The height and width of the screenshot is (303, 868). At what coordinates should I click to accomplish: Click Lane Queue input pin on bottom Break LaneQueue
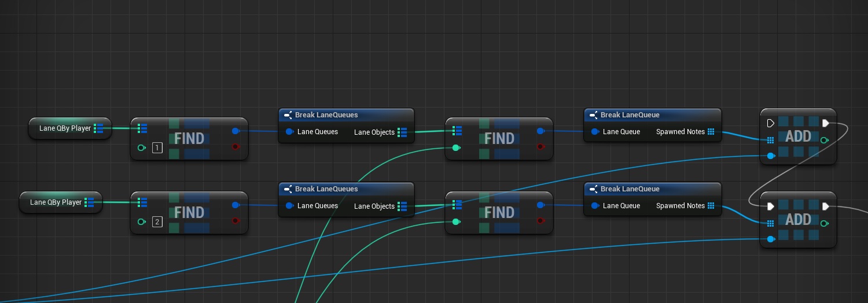pos(594,206)
